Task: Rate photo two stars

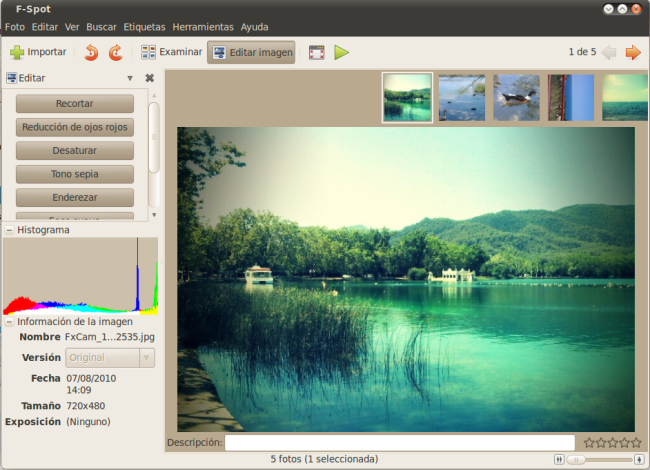Action: [601, 443]
